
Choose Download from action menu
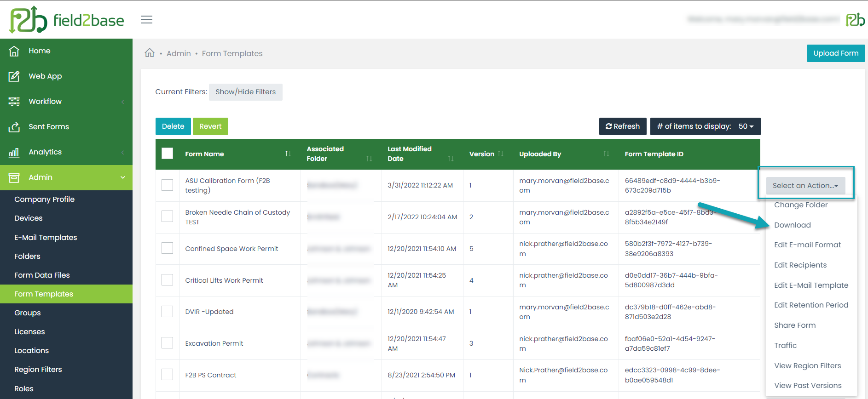pyautogui.click(x=793, y=225)
